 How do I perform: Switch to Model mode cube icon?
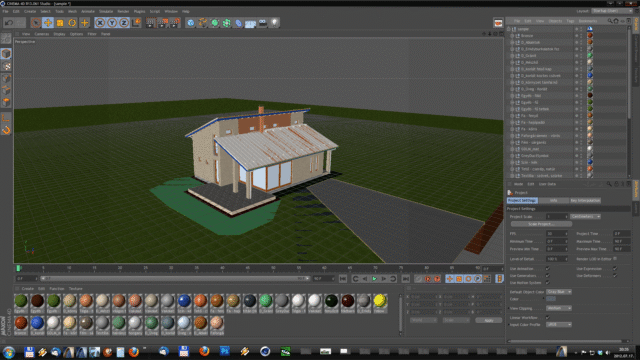coord(6,53)
